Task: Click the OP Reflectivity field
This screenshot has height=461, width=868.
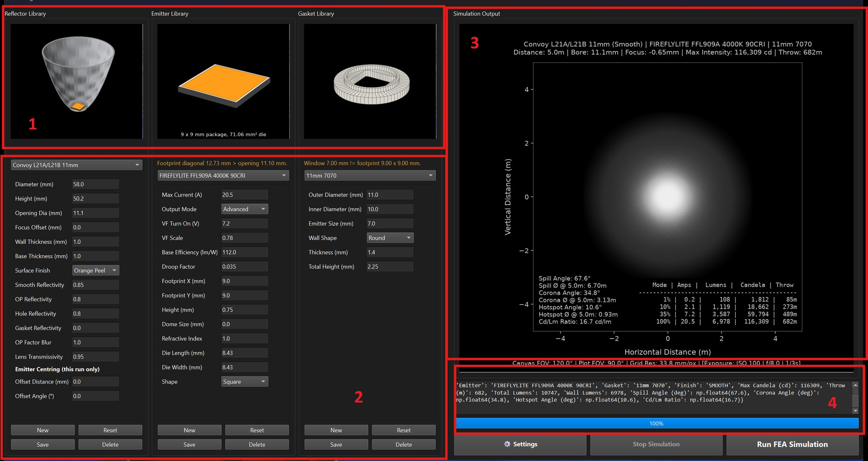Action: click(96, 299)
